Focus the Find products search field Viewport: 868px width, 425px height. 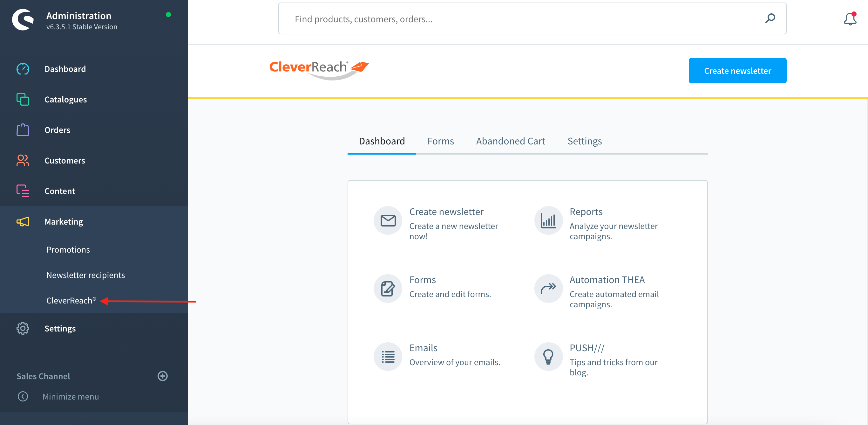click(522, 19)
